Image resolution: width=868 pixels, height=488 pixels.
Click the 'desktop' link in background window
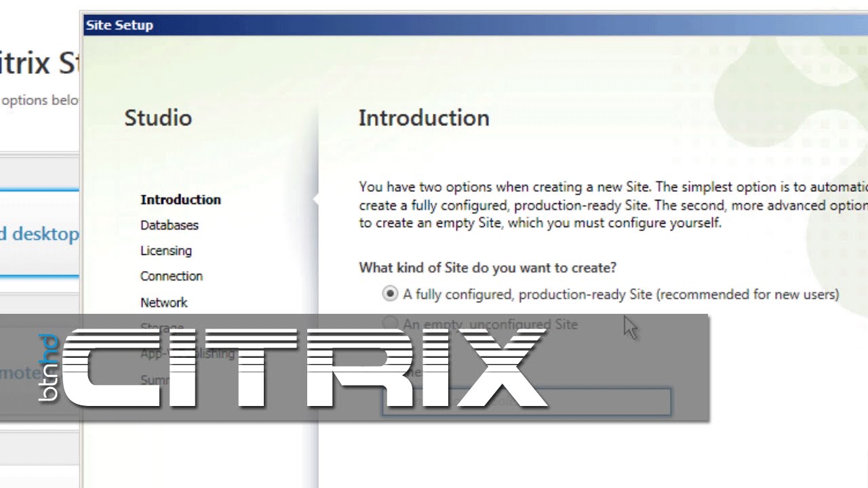(x=39, y=234)
